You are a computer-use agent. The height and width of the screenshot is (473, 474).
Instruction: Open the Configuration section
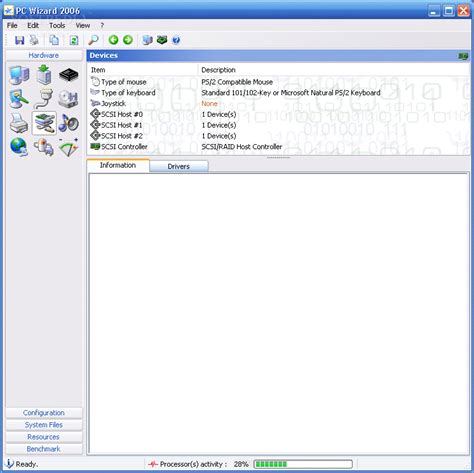tap(44, 413)
